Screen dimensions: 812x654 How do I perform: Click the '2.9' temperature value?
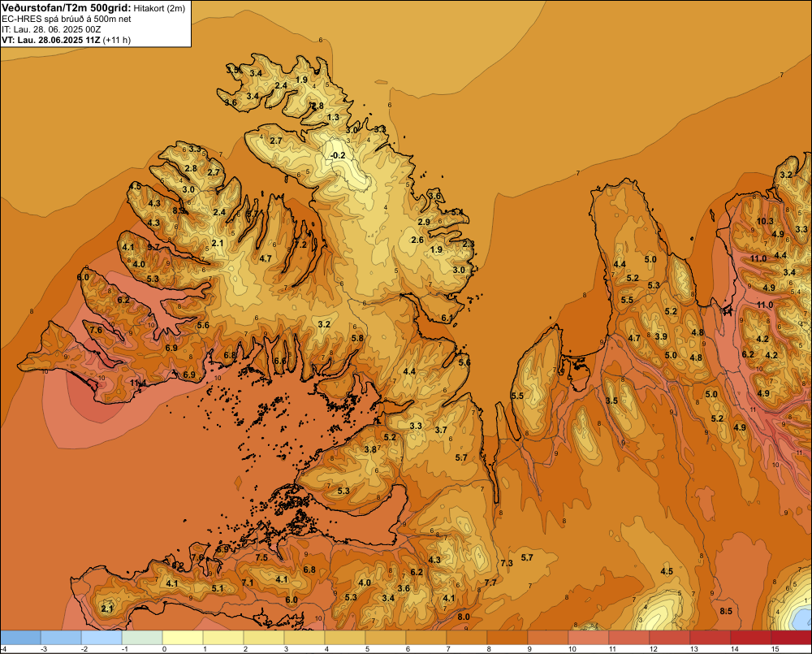tap(424, 222)
